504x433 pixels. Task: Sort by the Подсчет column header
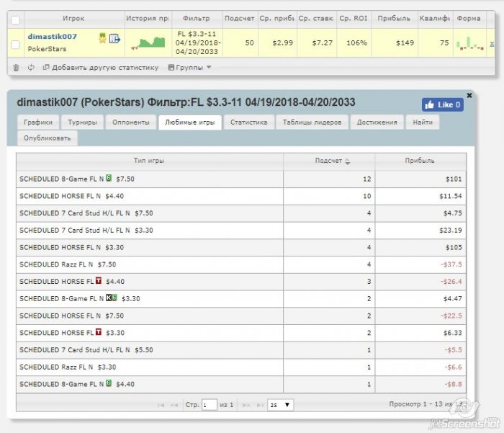click(329, 161)
